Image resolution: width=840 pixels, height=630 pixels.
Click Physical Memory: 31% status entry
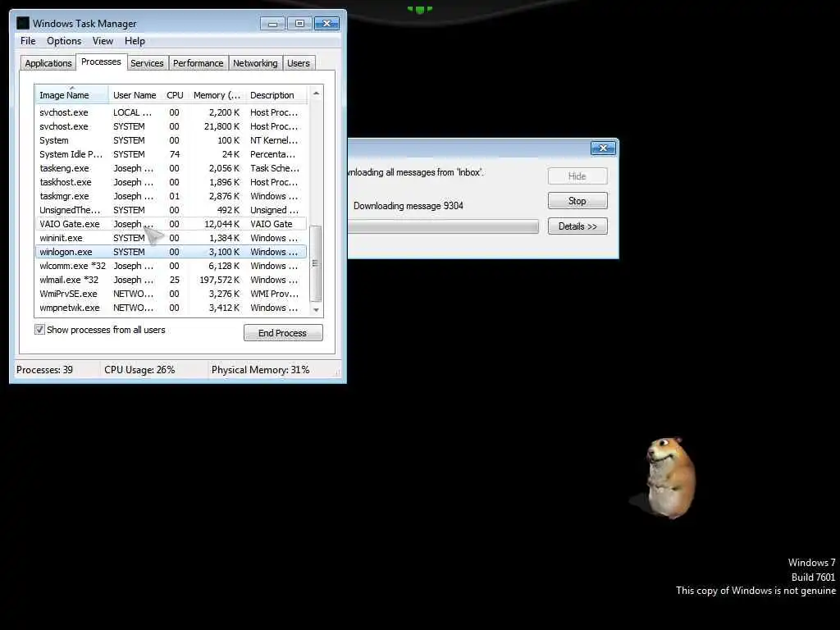pyautogui.click(x=260, y=370)
